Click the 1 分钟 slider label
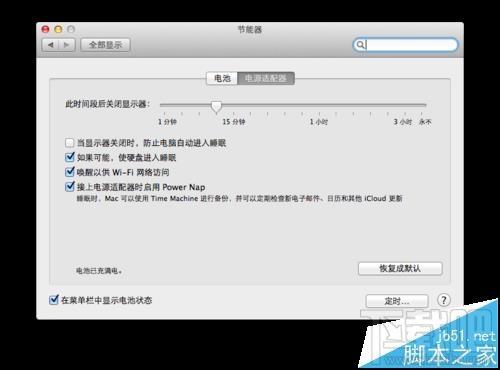The image size is (500, 370). tap(167, 122)
